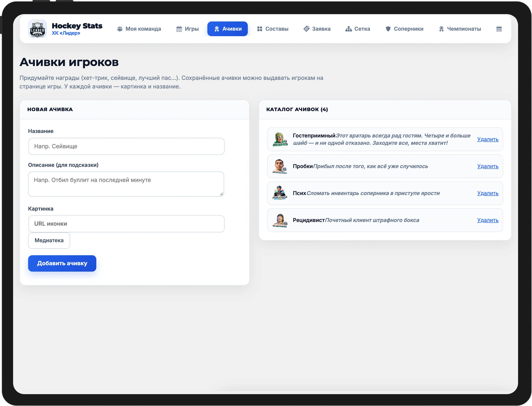Viewport: 532px width, 406px height.
Task: Click the Рецидивист achievement image
Action: coord(280,220)
